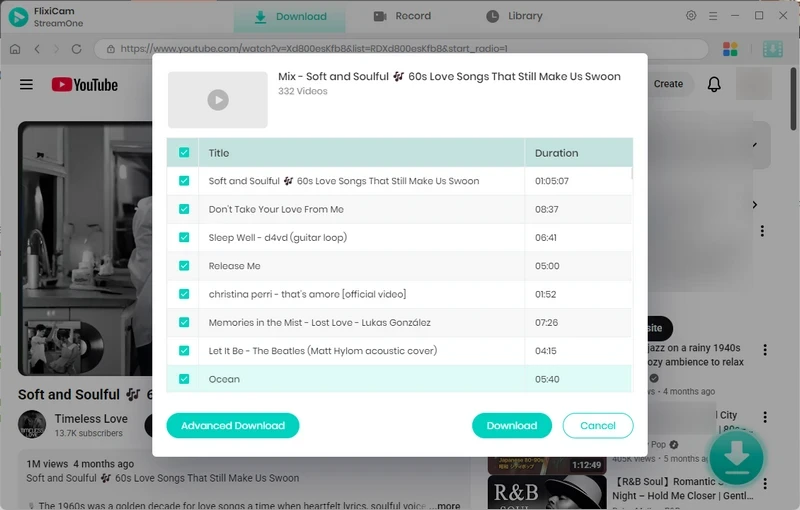Viewport: 800px width, 510px height.
Task: Click the Mix - Soft and Soulful dialog title
Action: pyautogui.click(x=449, y=76)
